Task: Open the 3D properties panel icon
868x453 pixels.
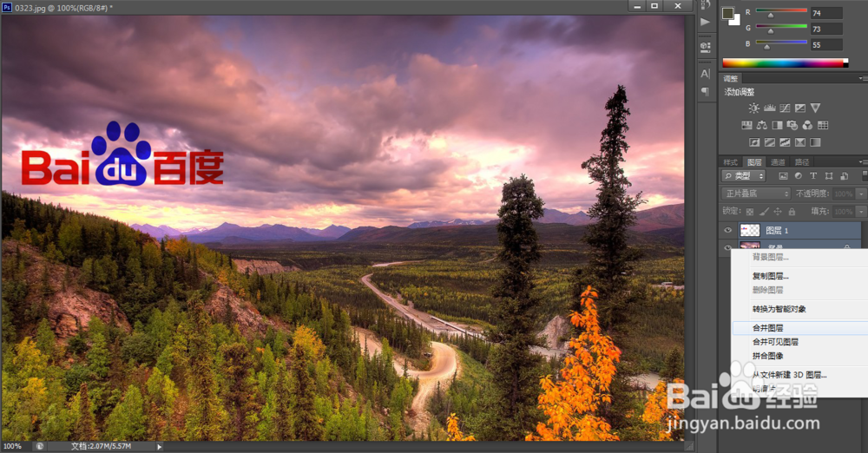Action: coord(705,48)
